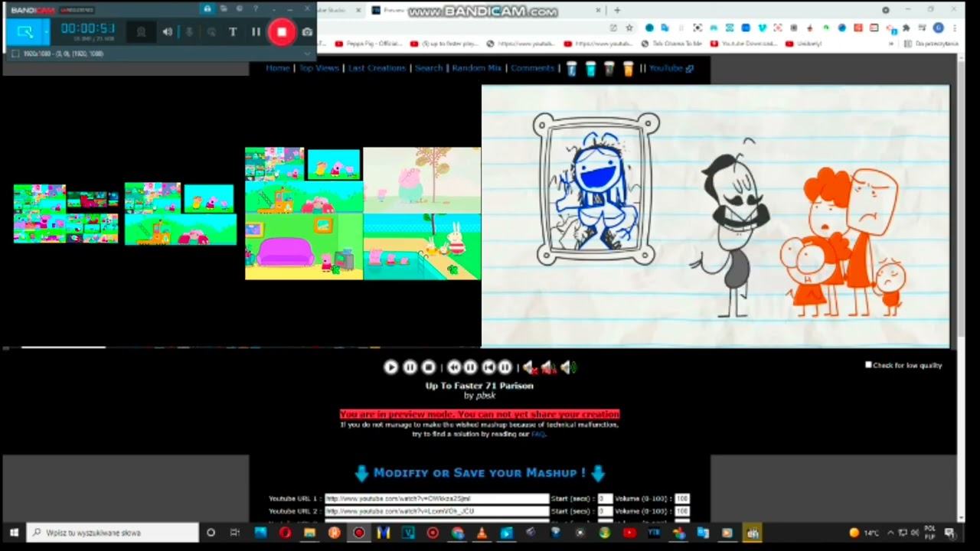Viewport: 980px width, 551px height.
Task: Click the speaker icon with green waves
Action: click(568, 368)
